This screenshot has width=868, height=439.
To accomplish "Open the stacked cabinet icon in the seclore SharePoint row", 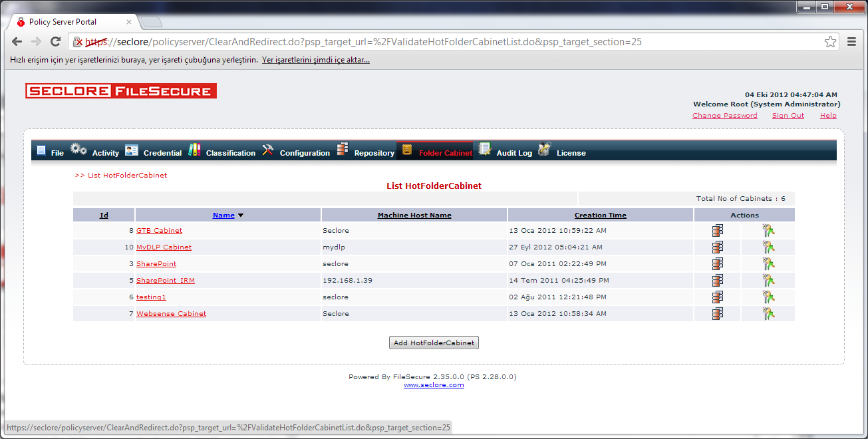I will (717, 264).
